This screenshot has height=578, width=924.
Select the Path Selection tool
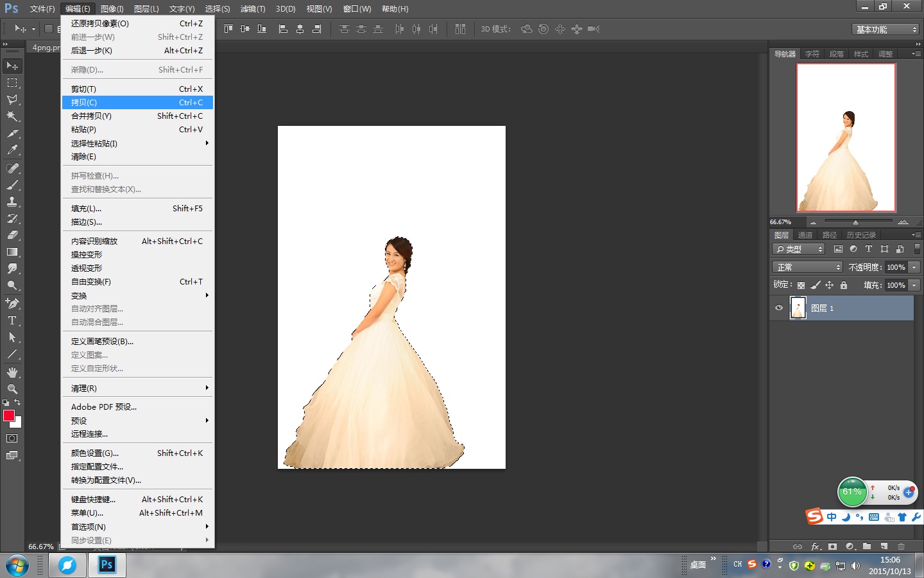click(x=12, y=337)
